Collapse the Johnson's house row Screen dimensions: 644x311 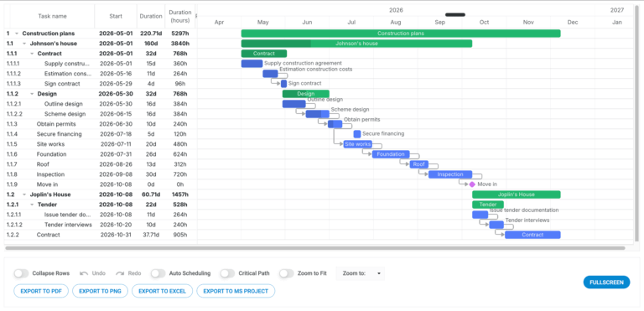(x=24, y=44)
